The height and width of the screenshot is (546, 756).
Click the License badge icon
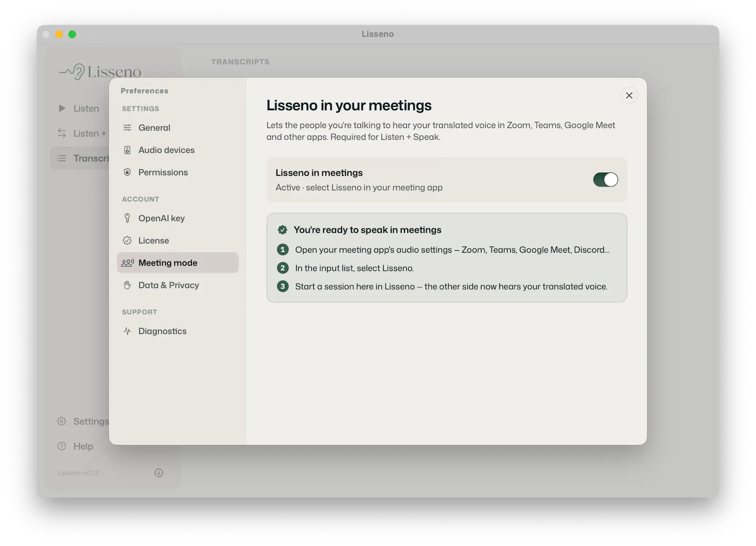pos(127,240)
